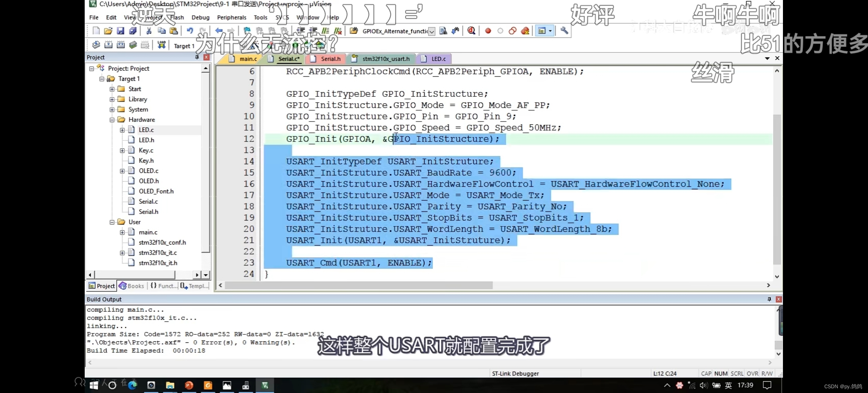Viewport: 868px width, 393px height.
Task: Undo the last edit
Action: pos(190,31)
